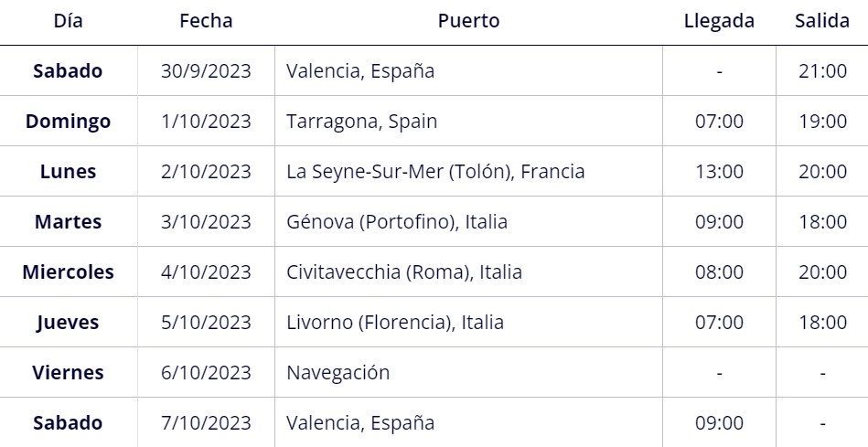Image resolution: width=868 pixels, height=447 pixels.
Task: Click the Domingo day cell
Action: [x=68, y=122]
